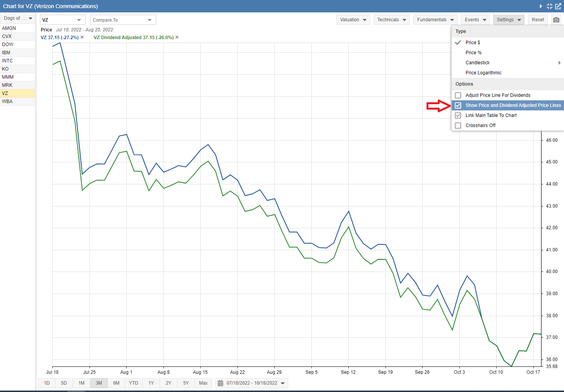
Task: Set the range to YTD
Action: [134, 383]
